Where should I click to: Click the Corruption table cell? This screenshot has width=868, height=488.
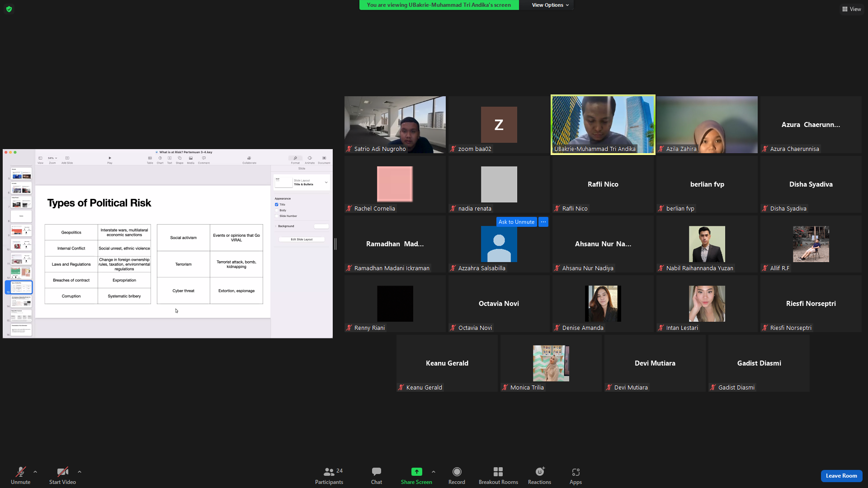pyautogui.click(x=71, y=296)
